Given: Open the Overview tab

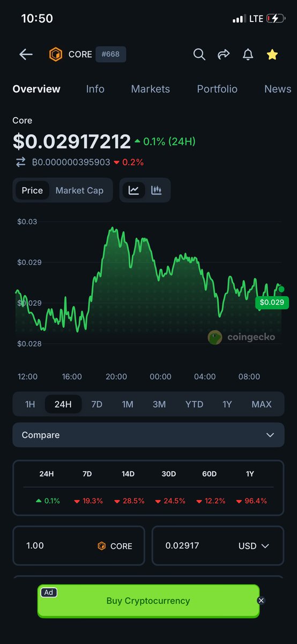Looking at the screenshot, I should (36, 89).
